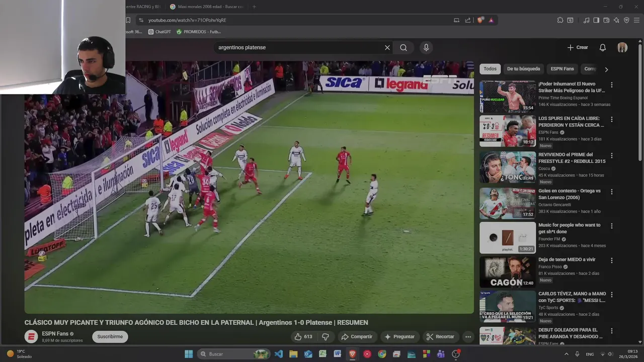Click the main video player area

pos(249,187)
